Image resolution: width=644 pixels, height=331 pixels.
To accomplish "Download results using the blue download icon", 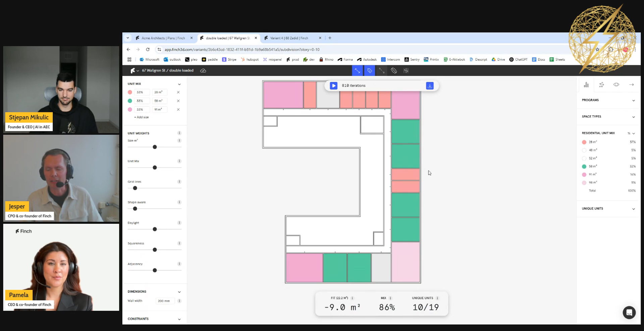I will pos(430,86).
